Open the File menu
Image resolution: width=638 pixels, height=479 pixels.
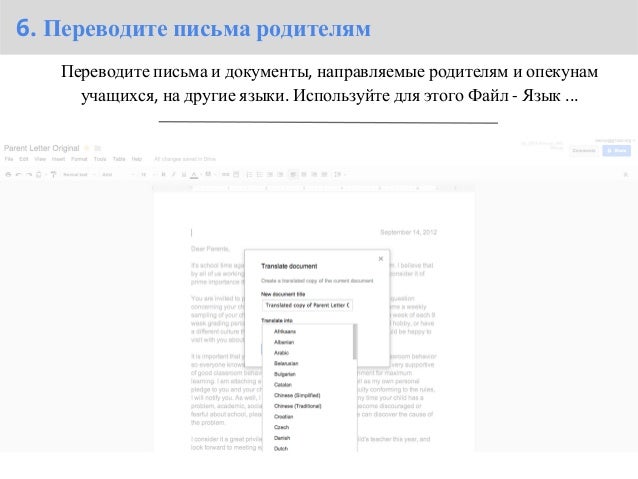[x=9, y=159]
